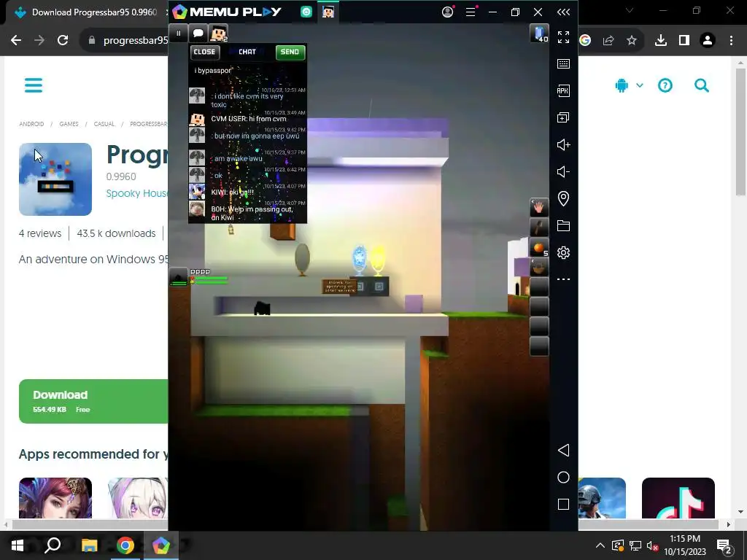Select the hand slot in game inventory
This screenshot has width=747, height=560.
tap(539, 208)
